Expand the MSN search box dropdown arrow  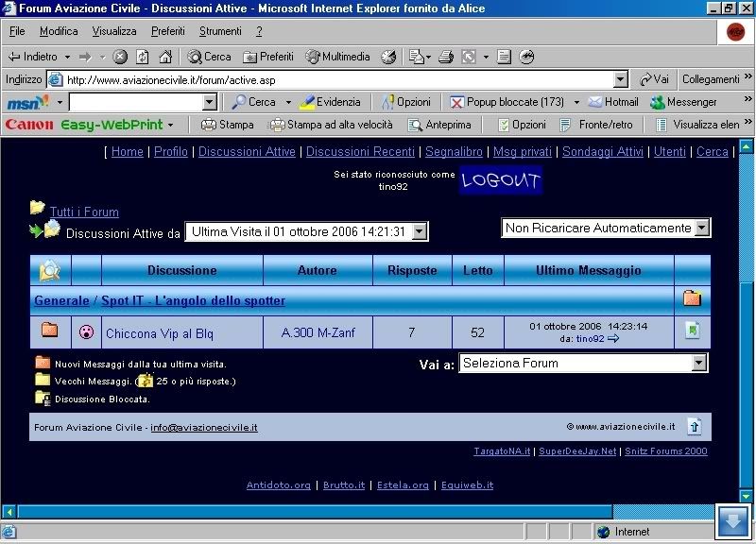click(209, 102)
